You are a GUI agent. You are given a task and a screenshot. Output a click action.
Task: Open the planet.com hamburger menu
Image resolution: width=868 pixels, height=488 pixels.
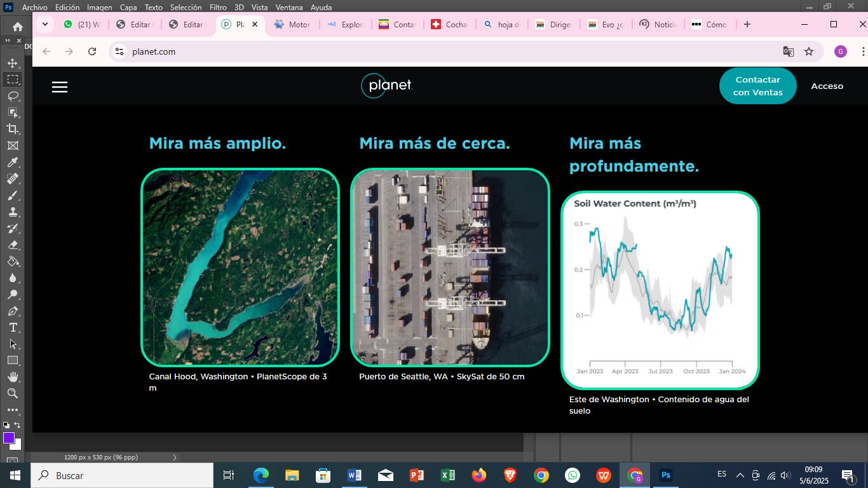60,87
